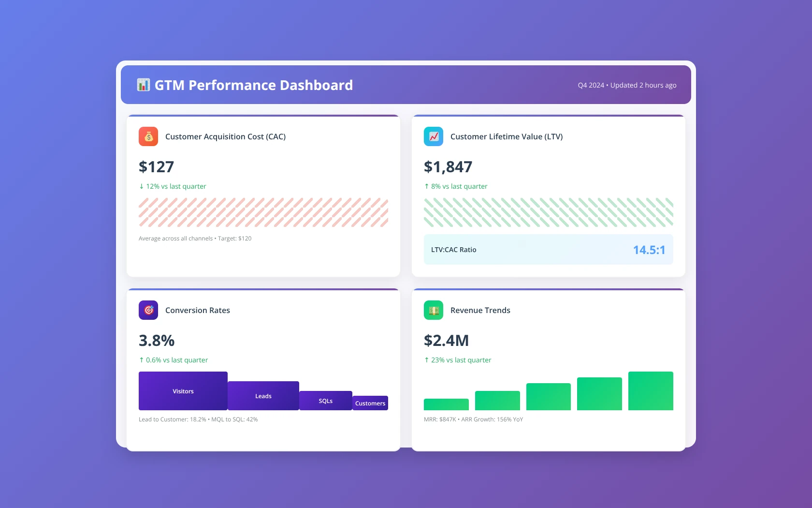Click the bar chart icon beside dashboard title
Screen dimensions: 812x508
coord(144,85)
